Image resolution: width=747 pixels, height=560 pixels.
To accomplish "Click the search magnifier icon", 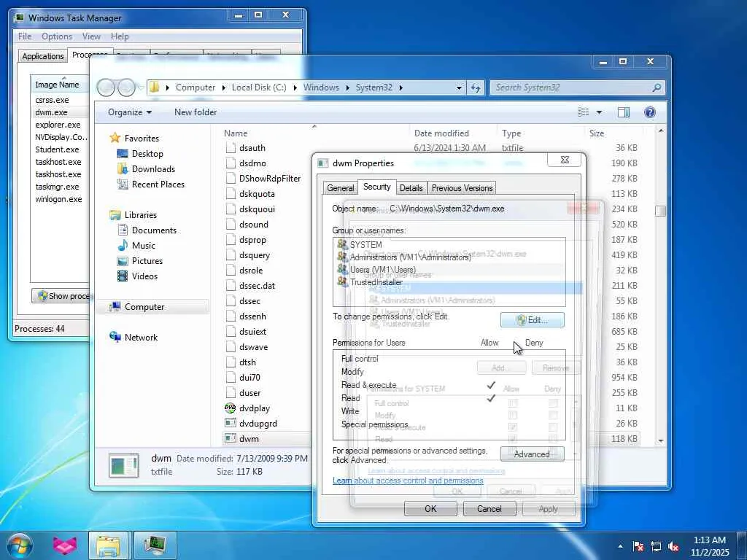I will click(657, 87).
